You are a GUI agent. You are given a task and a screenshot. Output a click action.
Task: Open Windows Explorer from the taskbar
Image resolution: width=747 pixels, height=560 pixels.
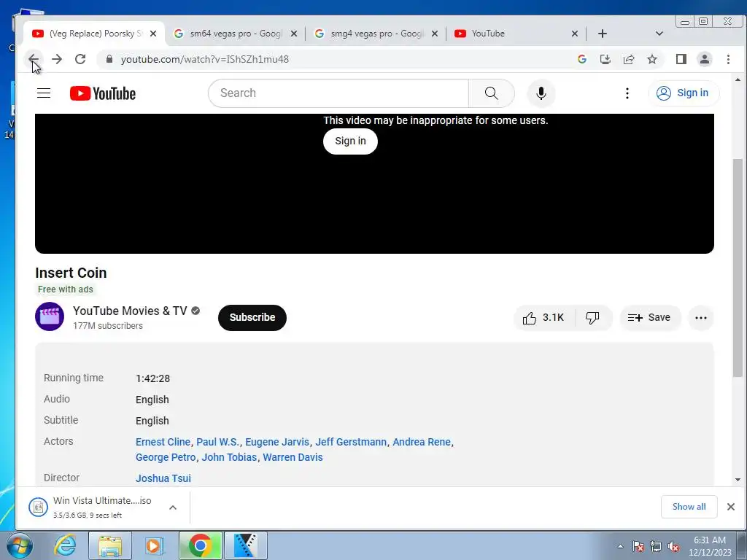110,546
